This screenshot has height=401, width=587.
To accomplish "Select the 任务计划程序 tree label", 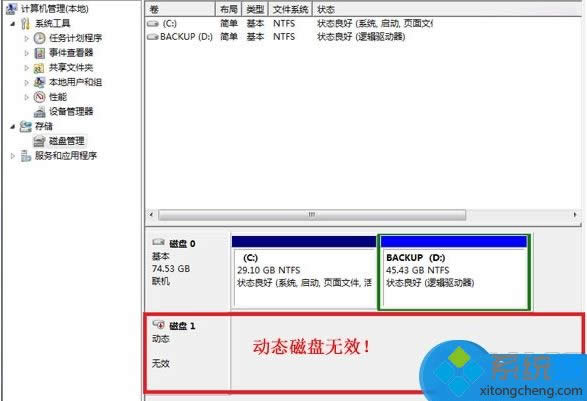I will click(76, 38).
